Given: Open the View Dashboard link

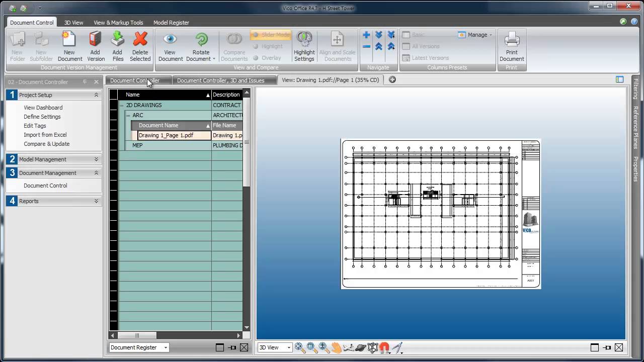Looking at the screenshot, I should 43,108.
